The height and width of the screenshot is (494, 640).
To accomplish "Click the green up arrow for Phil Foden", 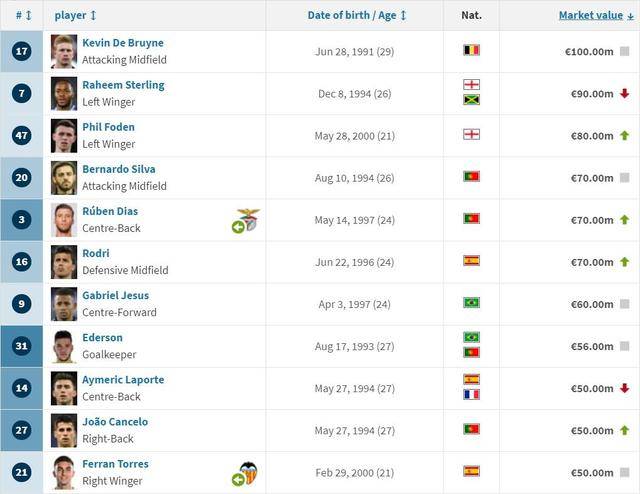I will tap(624, 136).
